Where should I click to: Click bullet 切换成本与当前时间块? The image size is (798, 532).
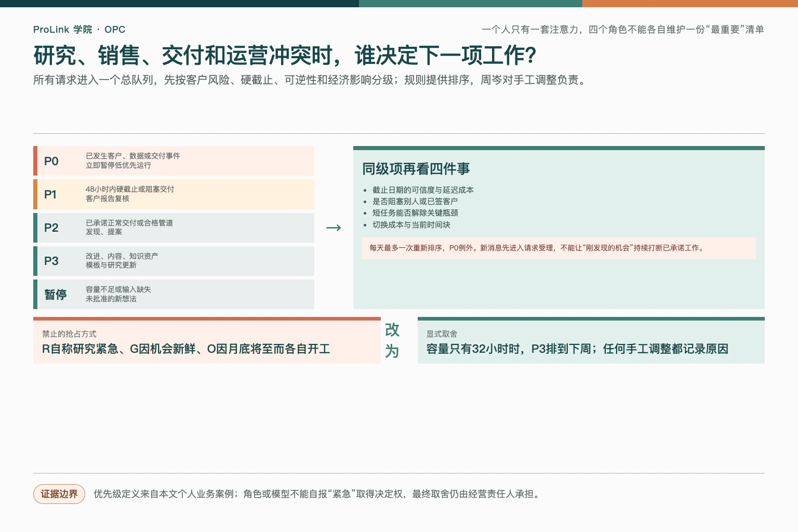click(411, 225)
